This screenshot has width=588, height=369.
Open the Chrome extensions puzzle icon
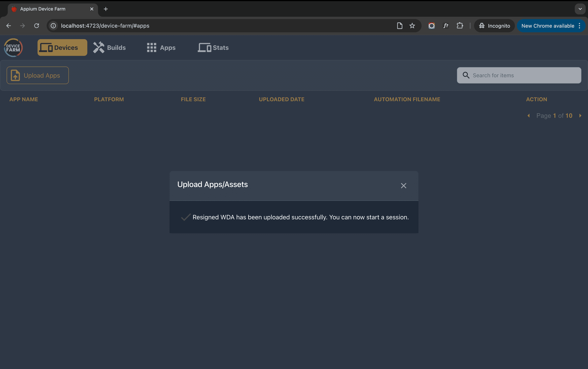460,26
